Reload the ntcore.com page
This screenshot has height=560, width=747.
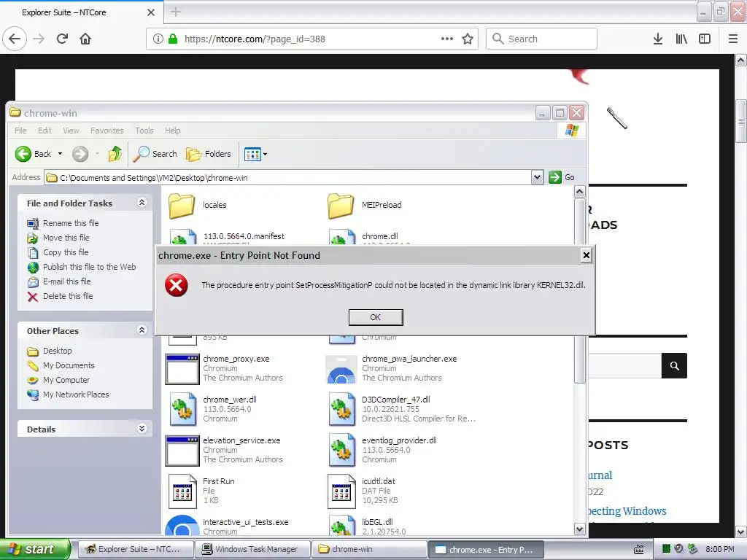[63, 39]
